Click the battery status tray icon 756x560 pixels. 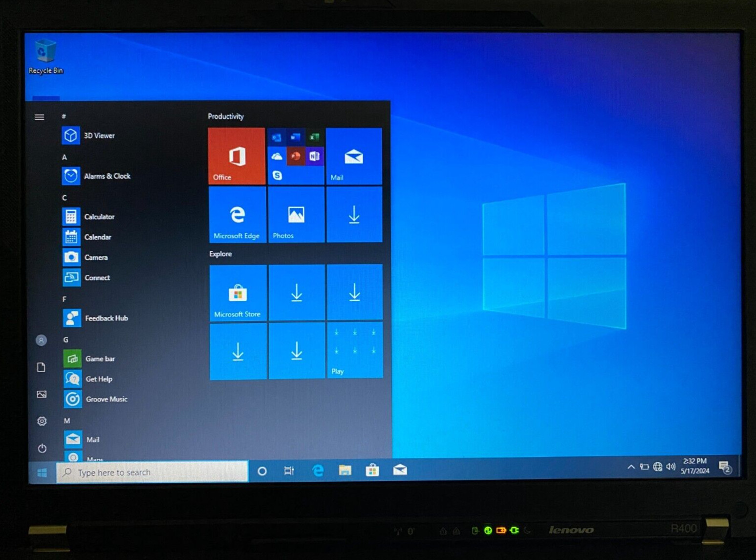[x=644, y=467]
